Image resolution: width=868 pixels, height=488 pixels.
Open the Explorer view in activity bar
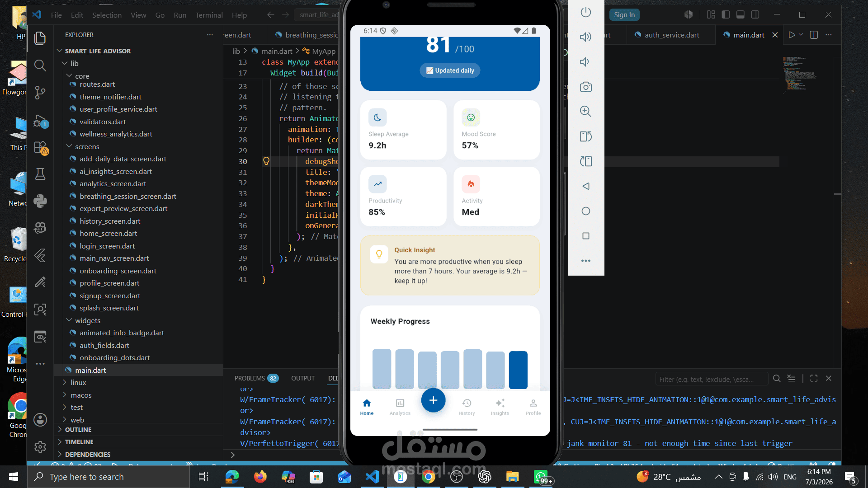tap(40, 38)
